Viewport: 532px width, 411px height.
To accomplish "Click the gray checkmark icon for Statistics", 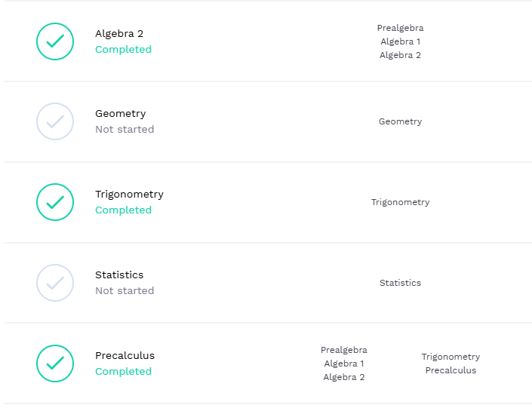I will click(x=55, y=283).
